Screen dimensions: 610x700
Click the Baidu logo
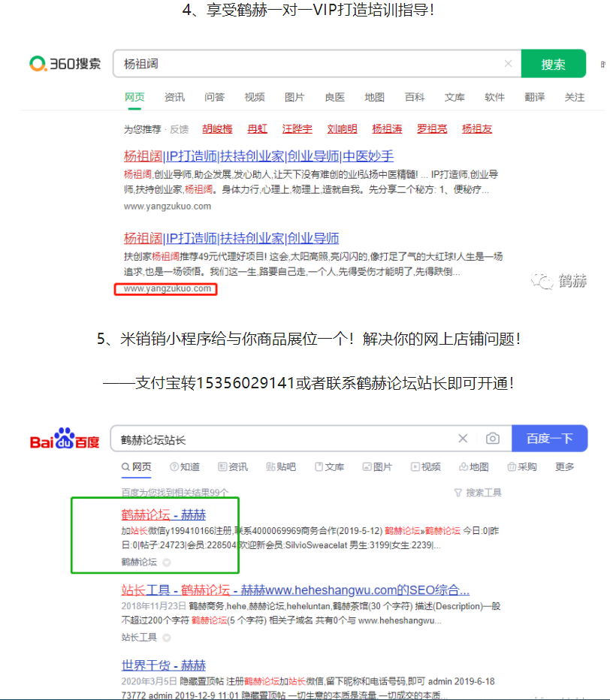(65, 439)
